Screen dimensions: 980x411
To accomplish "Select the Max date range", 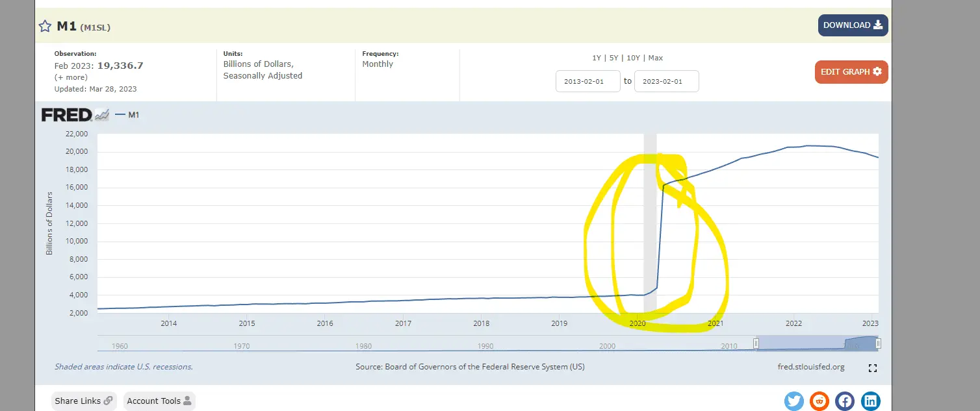I will coord(656,58).
